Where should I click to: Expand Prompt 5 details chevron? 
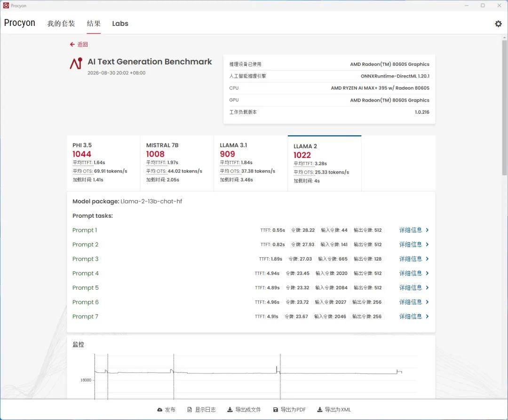pos(427,287)
